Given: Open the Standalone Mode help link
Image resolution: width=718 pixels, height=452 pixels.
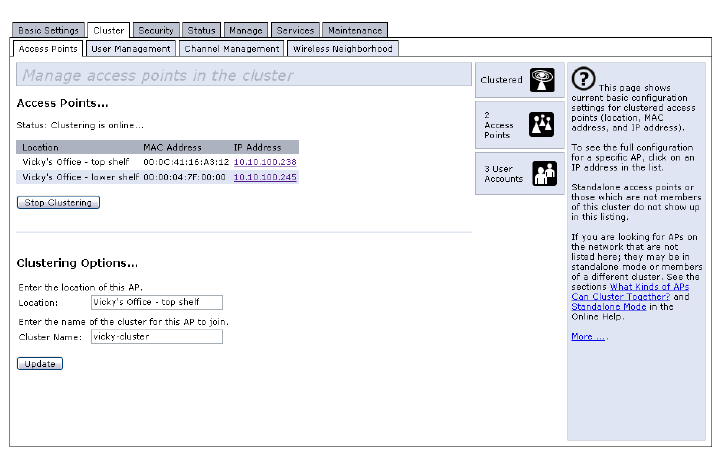Looking at the screenshot, I should 609,307.
